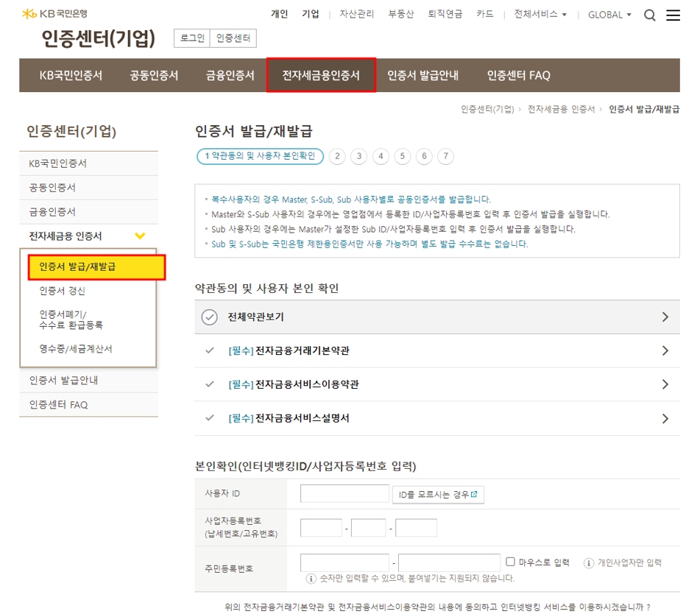Open sidebar item 금융인증서
The height and width of the screenshot is (614, 700).
[x=89, y=212]
